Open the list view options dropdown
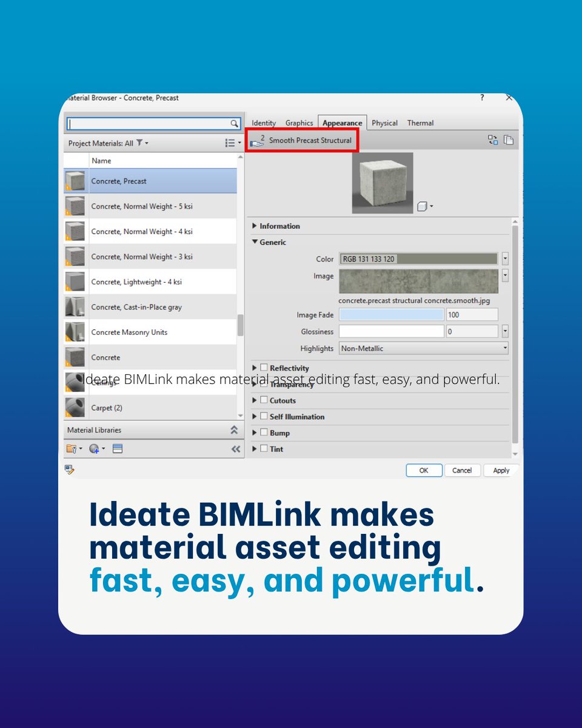 233,143
